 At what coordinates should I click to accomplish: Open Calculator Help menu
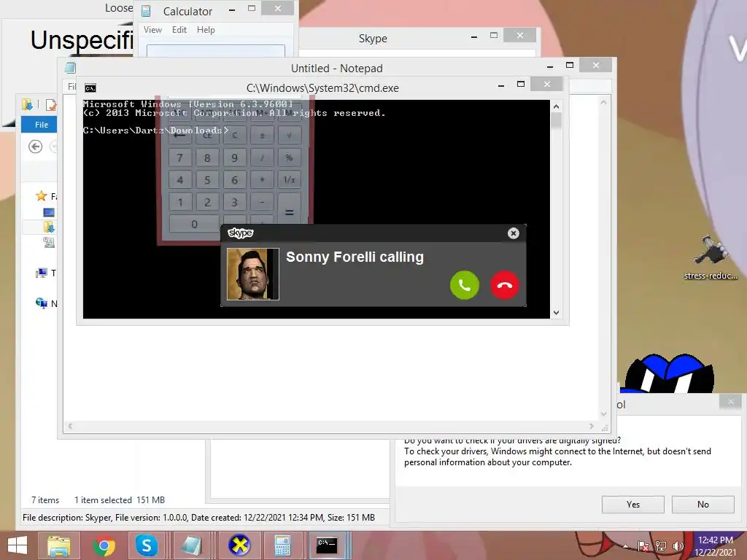tap(206, 29)
